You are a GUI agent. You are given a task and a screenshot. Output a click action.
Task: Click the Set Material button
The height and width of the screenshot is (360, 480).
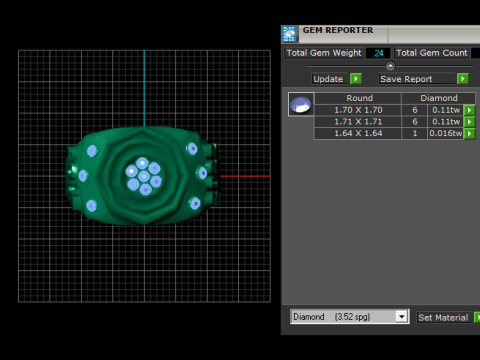(443, 318)
